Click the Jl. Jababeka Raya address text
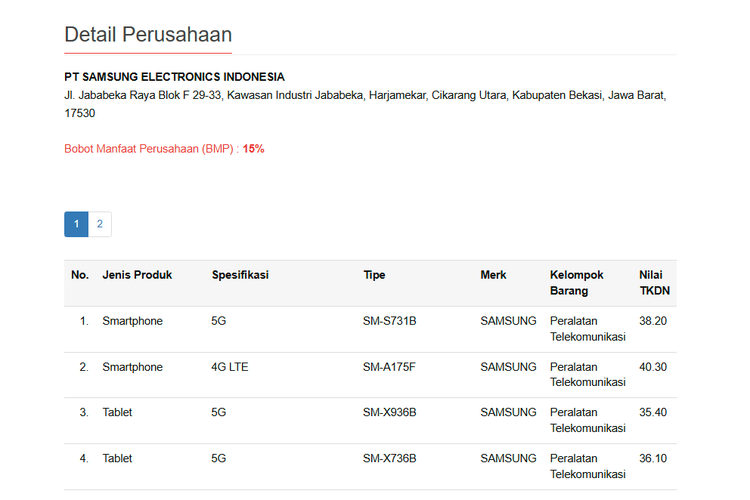The height and width of the screenshot is (500, 750). 365,104
